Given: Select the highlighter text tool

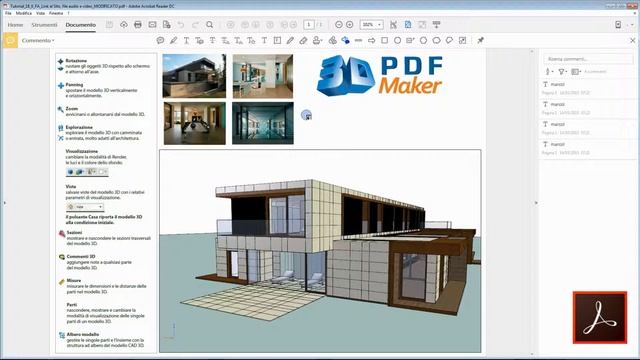Looking at the screenshot, I should (173, 40).
